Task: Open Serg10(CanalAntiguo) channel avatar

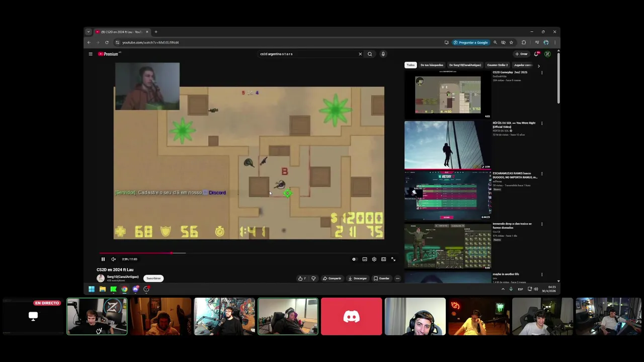Action: 101,279
